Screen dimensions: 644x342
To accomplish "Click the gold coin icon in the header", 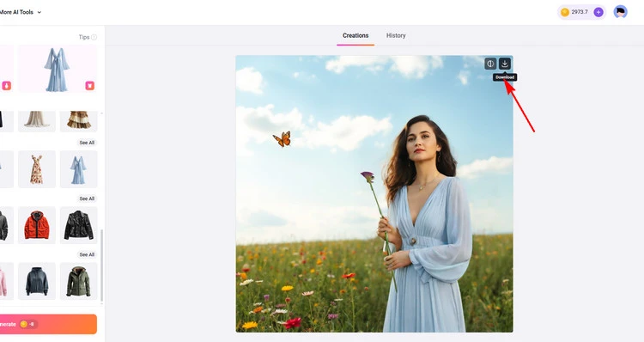I will (565, 12).
